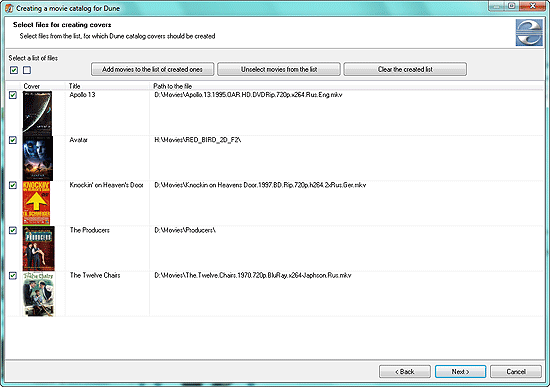Cancel the catalog wizard

pos(516,372)
